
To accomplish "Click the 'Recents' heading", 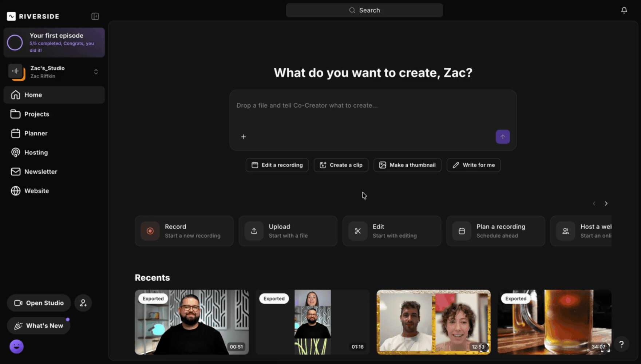I will (x=152, y=278).
